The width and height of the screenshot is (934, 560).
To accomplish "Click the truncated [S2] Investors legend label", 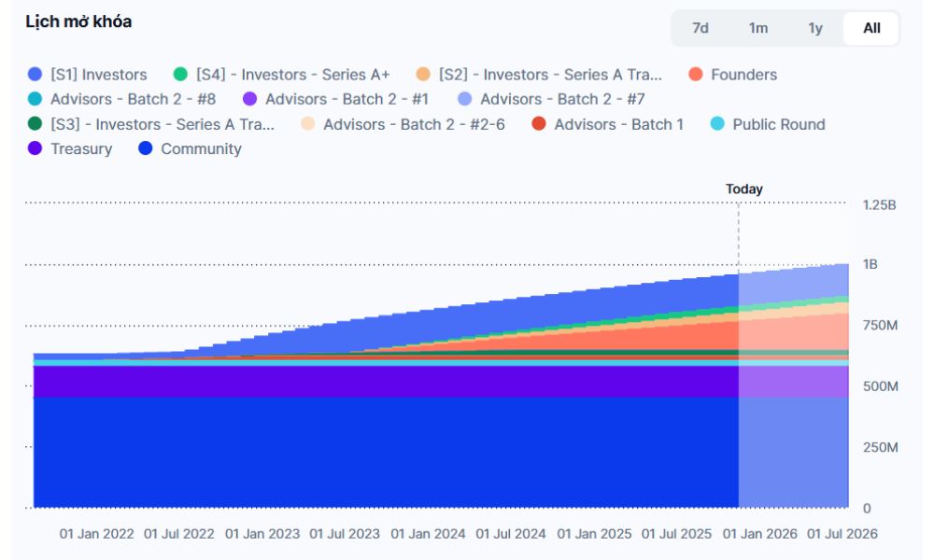I will 549,75.
